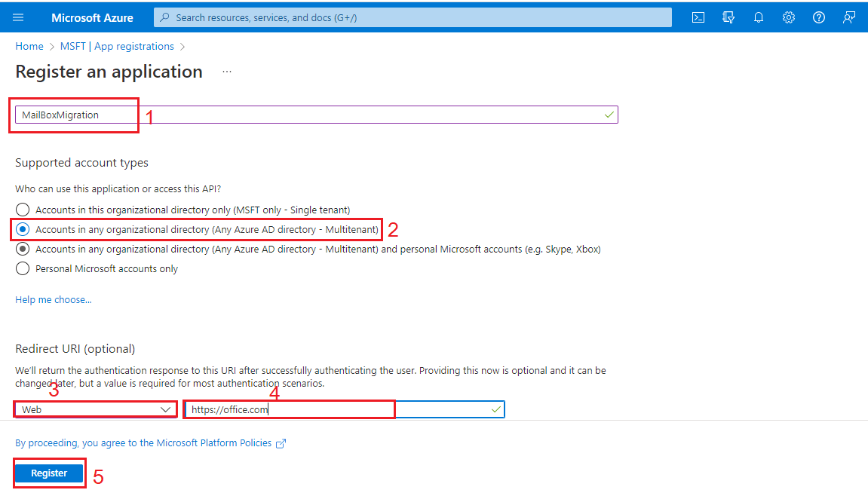
Task: Open the Directories and subscriptions filter
Action: coord(728,17)
